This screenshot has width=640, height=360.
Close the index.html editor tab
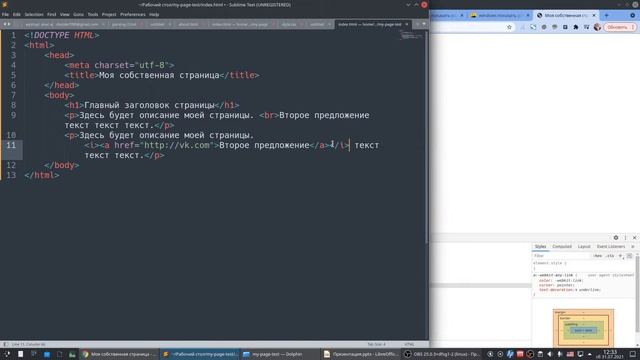point(407,24)
